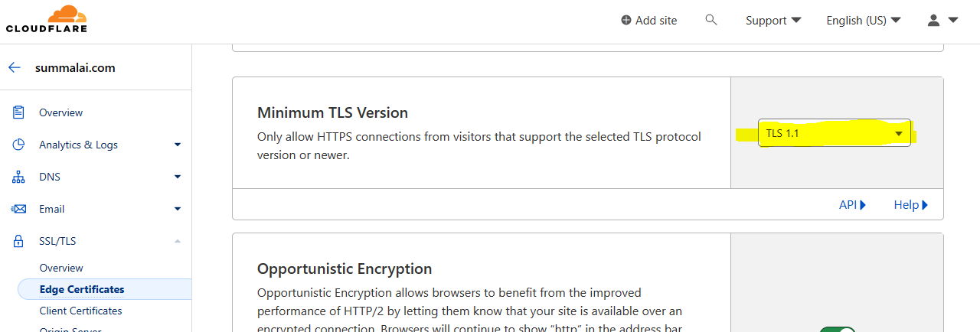Click the Cloudflare logo
The height and width of the screenshot is (332, 980).
coord(46,19)
